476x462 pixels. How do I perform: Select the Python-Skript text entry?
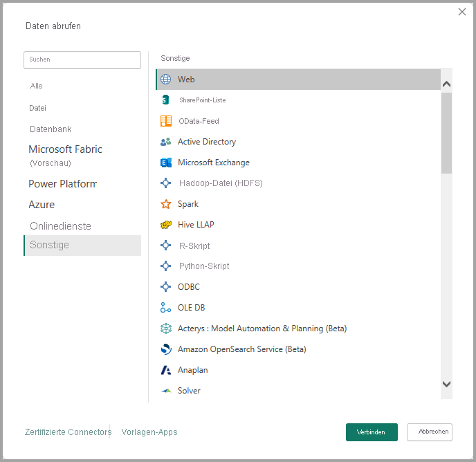tap(204, 266)
